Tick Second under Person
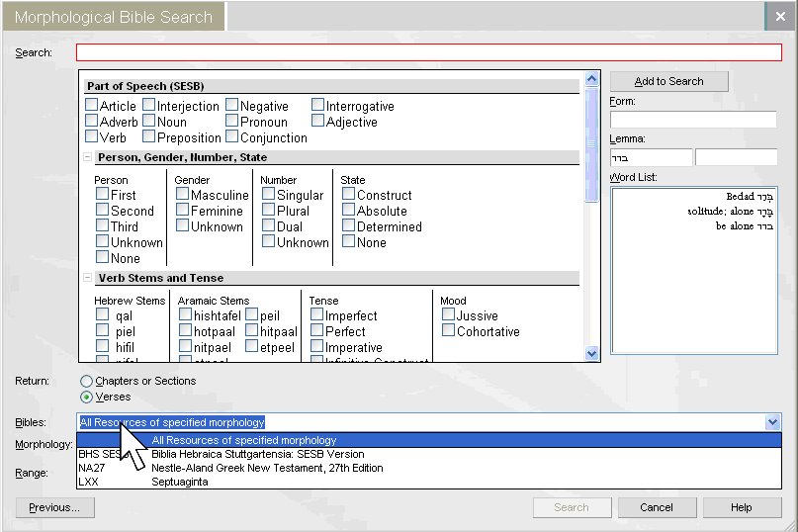 click(x=103, y=210)
